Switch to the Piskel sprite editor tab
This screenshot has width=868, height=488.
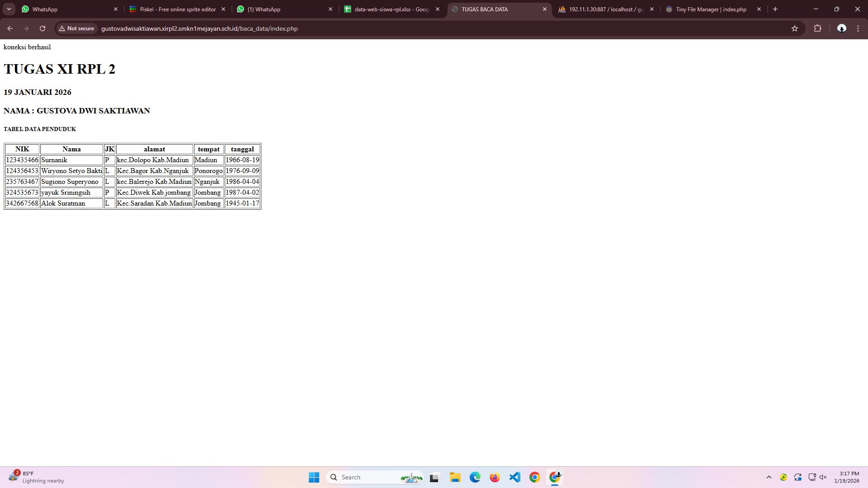pyautogui.click(x=177, y=9)
